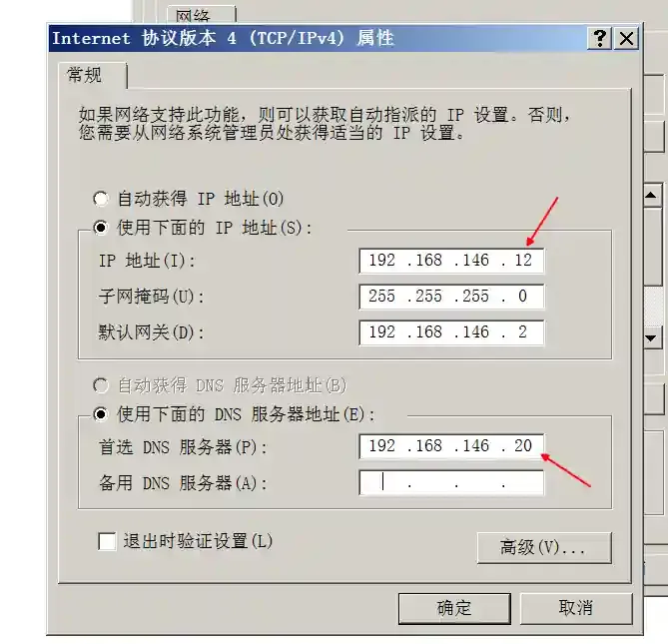Click the scrollbar up arrow at right
The width and height of the screenshot is (668, 644).
pos(652,196)
